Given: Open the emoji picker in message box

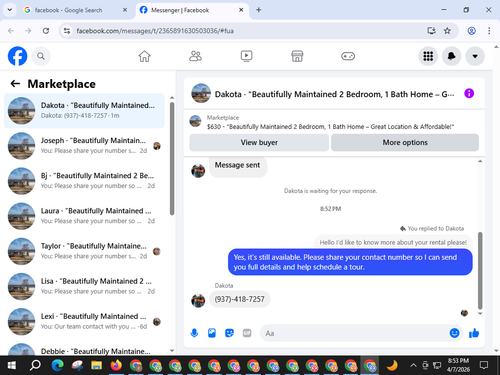Looking at the screenshot, I should [454, 333].
